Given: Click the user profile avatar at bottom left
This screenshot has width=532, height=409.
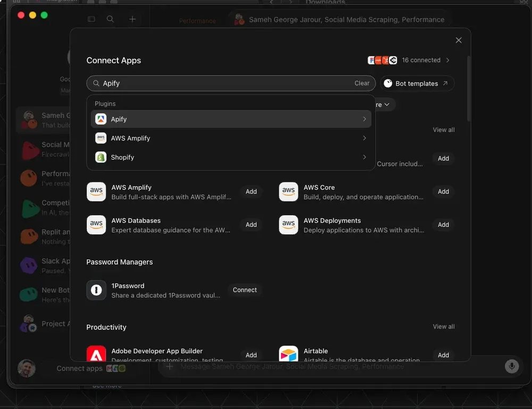Looking at the screenshot, I should (x=27, y=368).
